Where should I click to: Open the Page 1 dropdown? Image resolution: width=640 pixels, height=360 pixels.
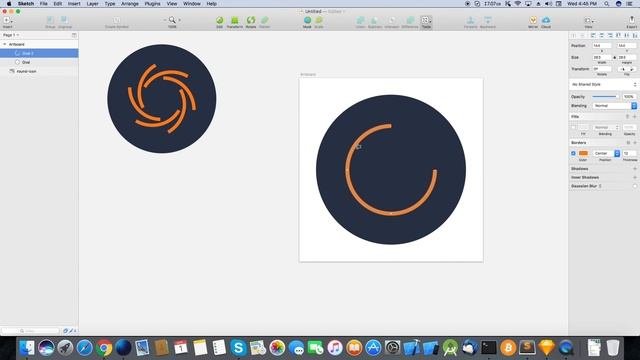pyautogui.click(x=11, y=35)
